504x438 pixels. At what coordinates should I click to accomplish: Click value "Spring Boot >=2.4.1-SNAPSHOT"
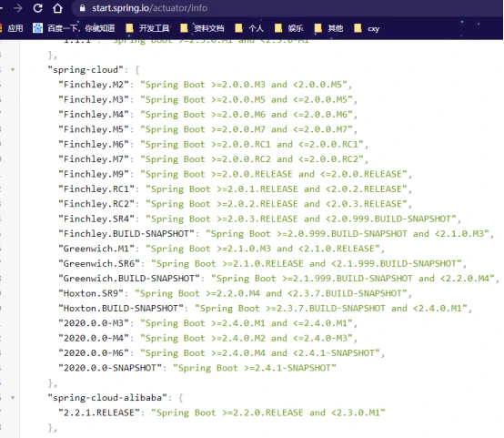[x=255, y=368]
